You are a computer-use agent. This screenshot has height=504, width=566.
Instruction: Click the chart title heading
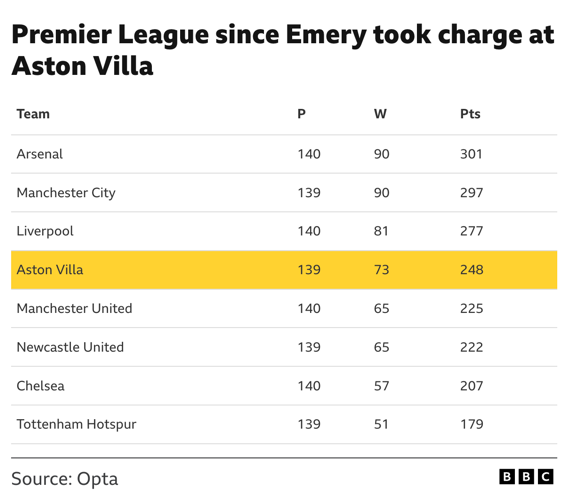coord(283,50)
